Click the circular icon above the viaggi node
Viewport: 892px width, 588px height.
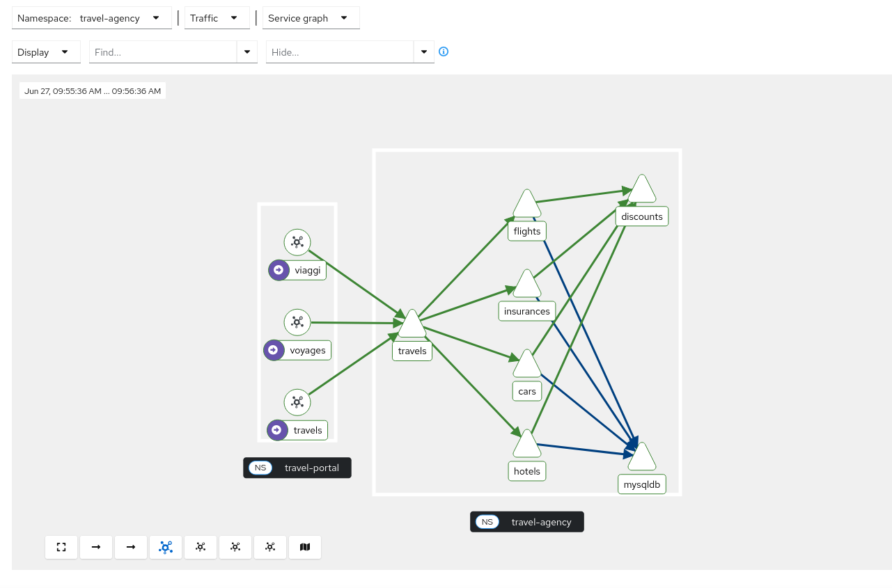point(297,242)
